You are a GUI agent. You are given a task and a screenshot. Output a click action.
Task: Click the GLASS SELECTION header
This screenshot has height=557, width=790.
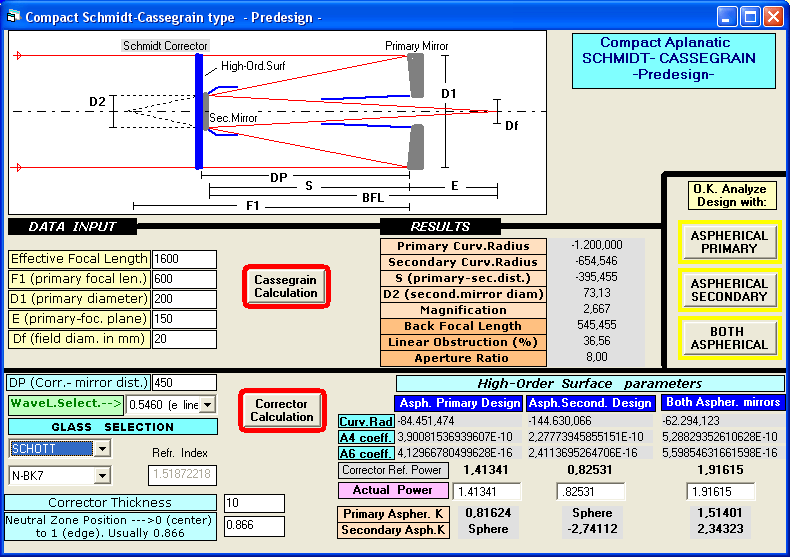(113, 427)
